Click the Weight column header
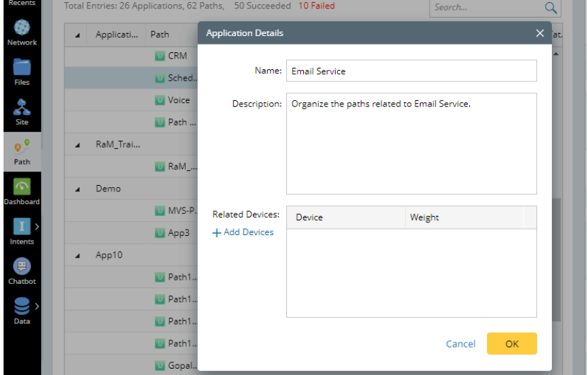The image size is (588, 375). tap(464, 218)
